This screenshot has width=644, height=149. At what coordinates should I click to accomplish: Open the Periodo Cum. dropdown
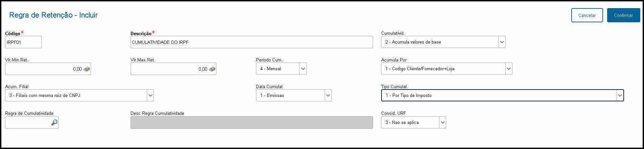point(303,69)
